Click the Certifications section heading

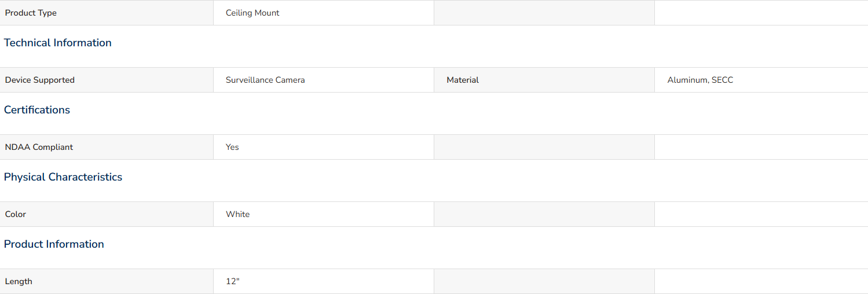37,110
